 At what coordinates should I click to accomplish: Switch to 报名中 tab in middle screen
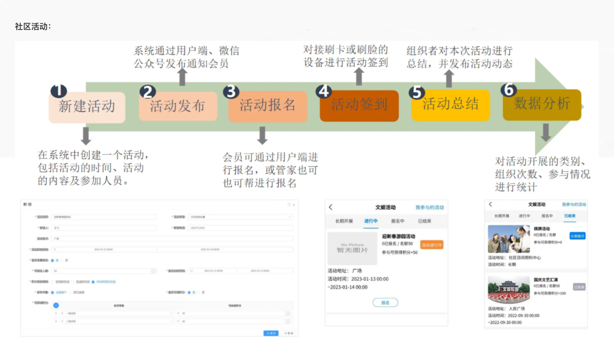click(x=397, y=221)
